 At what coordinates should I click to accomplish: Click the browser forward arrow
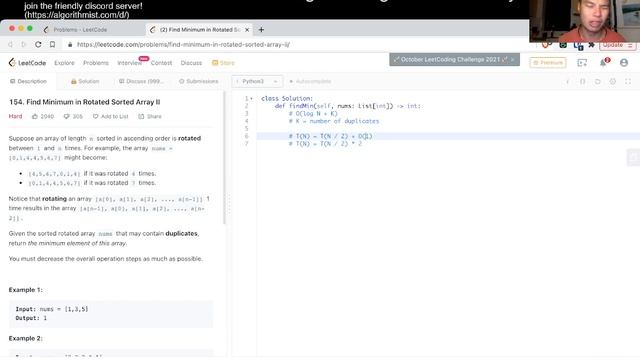click(24, 44)
